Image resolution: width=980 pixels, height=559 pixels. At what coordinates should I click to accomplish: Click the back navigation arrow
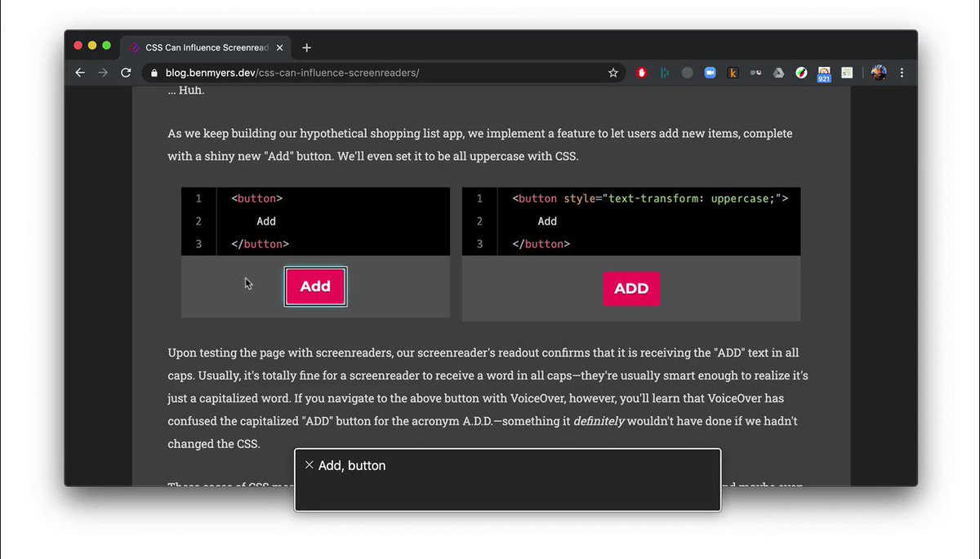tap(79, 73)
